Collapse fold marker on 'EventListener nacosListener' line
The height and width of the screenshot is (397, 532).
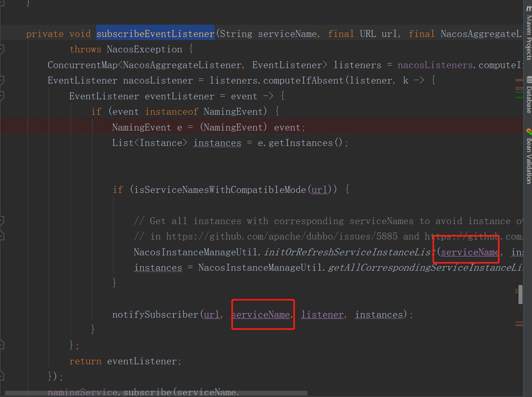pyautogui.click(x=2, y=80)
